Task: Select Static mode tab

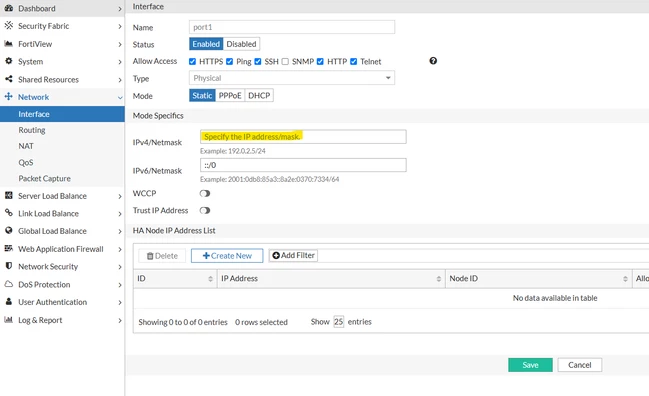Action: 202,96
